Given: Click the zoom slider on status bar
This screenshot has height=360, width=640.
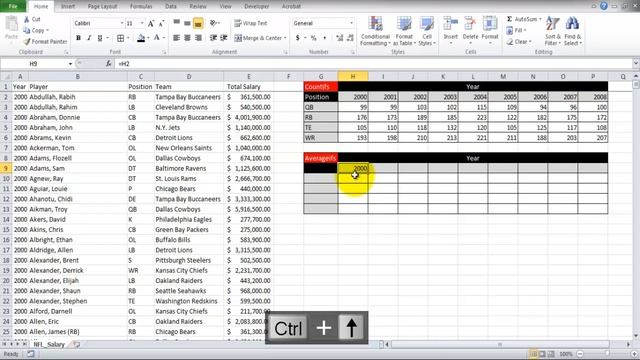Looking at the screenshot, I should (x=607, y=354).
